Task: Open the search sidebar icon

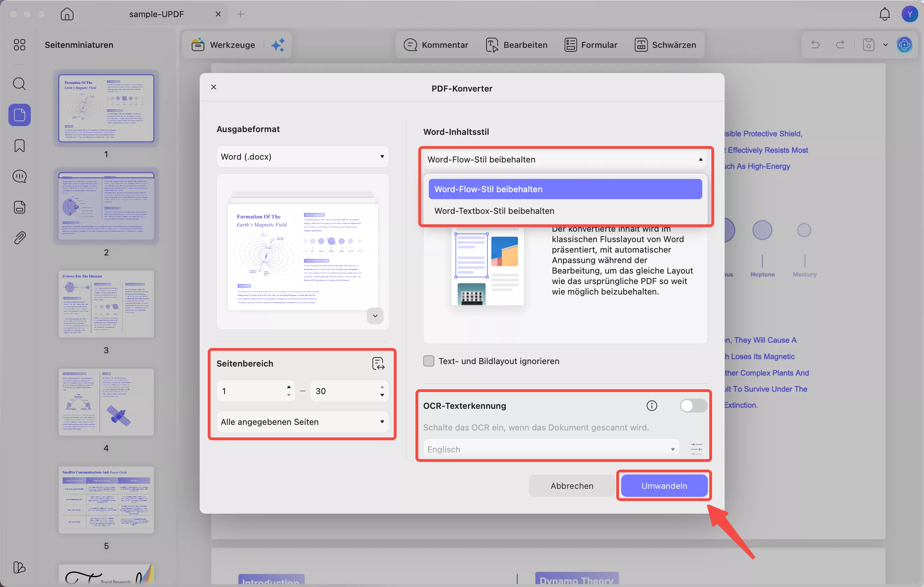Action: 19,84
